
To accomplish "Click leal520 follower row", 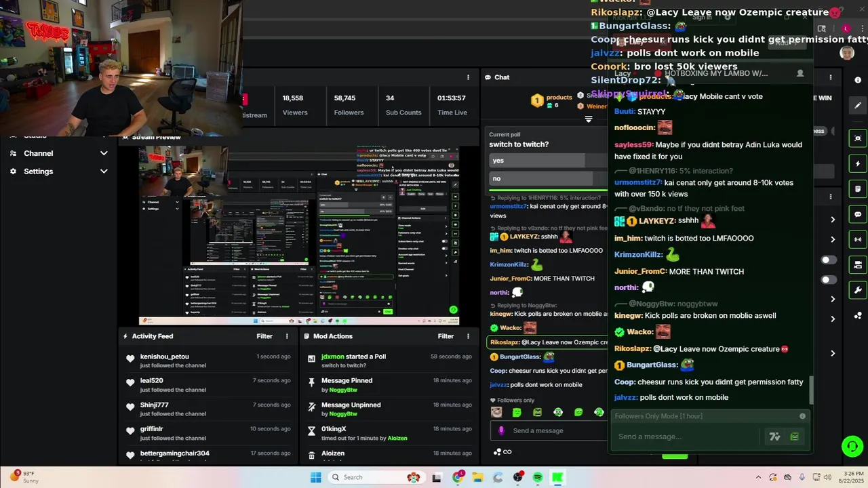I will pyautogui.click(x=209, y=385).
